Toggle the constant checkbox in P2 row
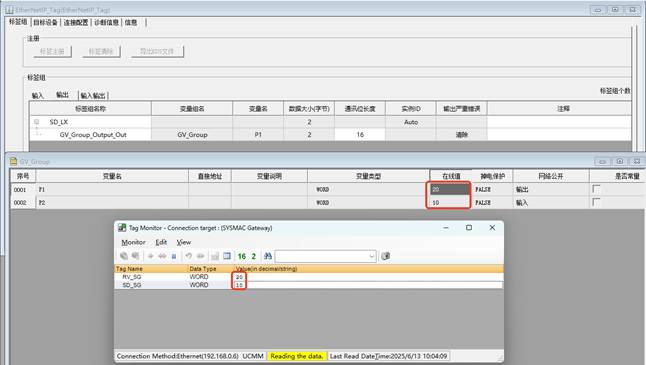 [x=596, y=202]
